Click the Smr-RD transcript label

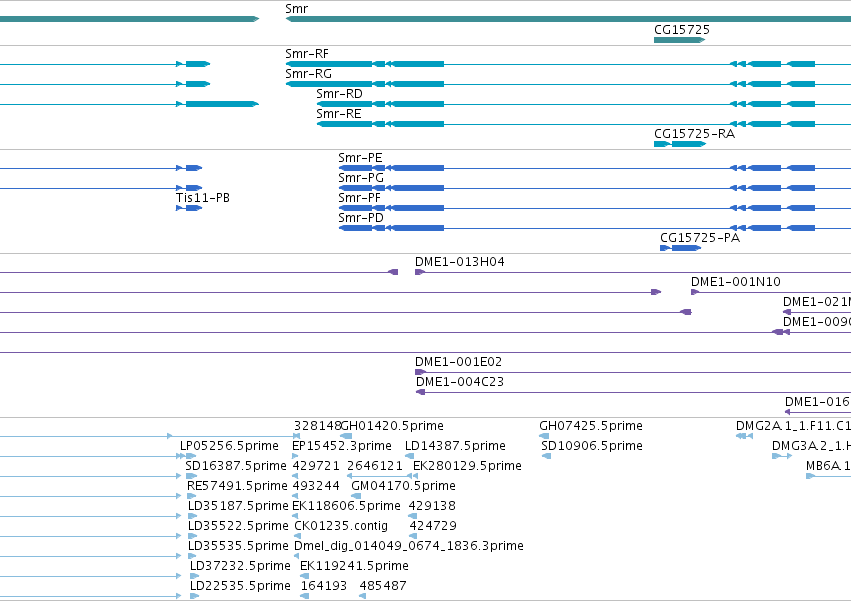[339, 94]
